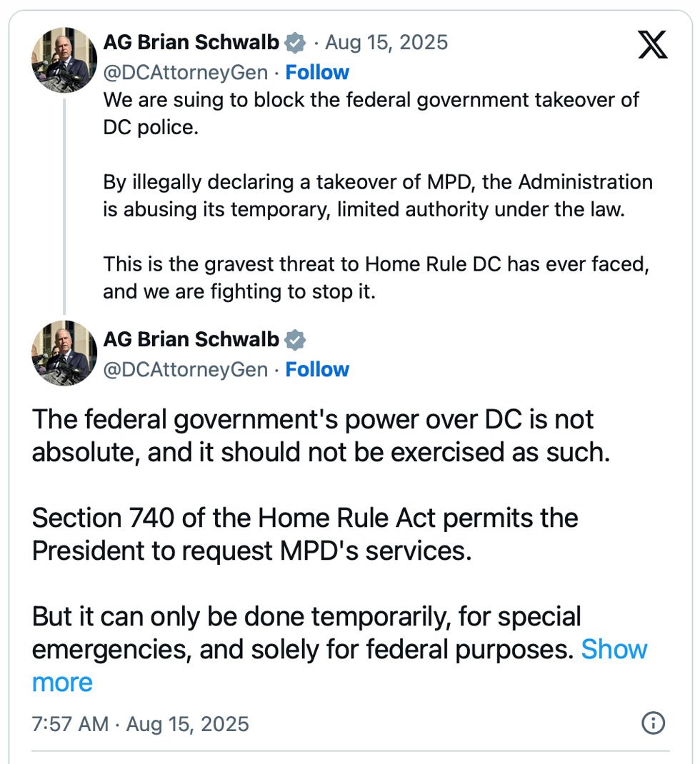The image size is (700, 764).
Task: Click the second tweet's profile avatar
Action: pyautogui.click(x=64, y=353)
